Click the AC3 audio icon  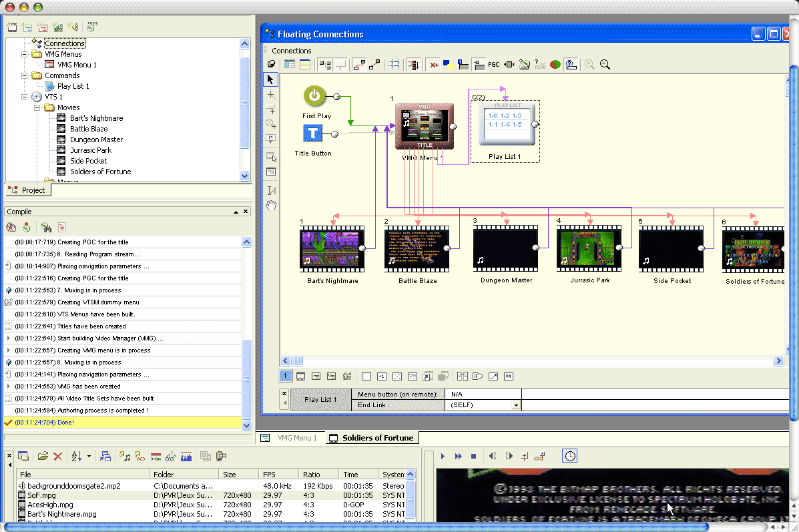click(x=140, y=457)
